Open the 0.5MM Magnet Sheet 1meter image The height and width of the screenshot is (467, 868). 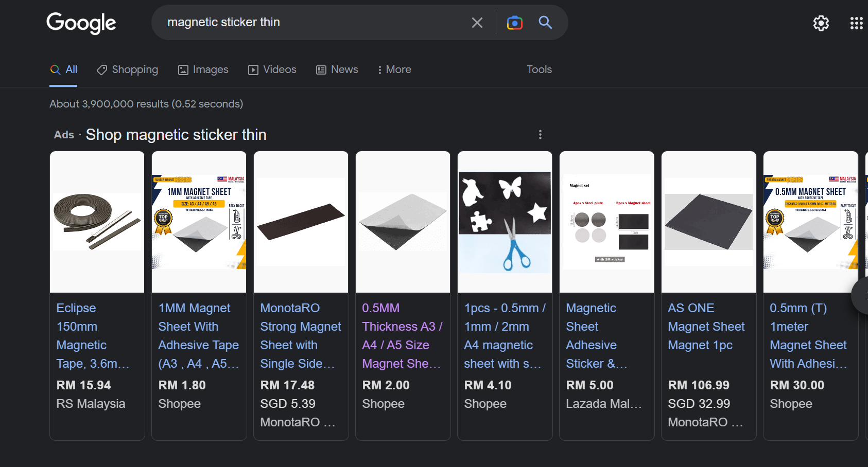point(811,222)
